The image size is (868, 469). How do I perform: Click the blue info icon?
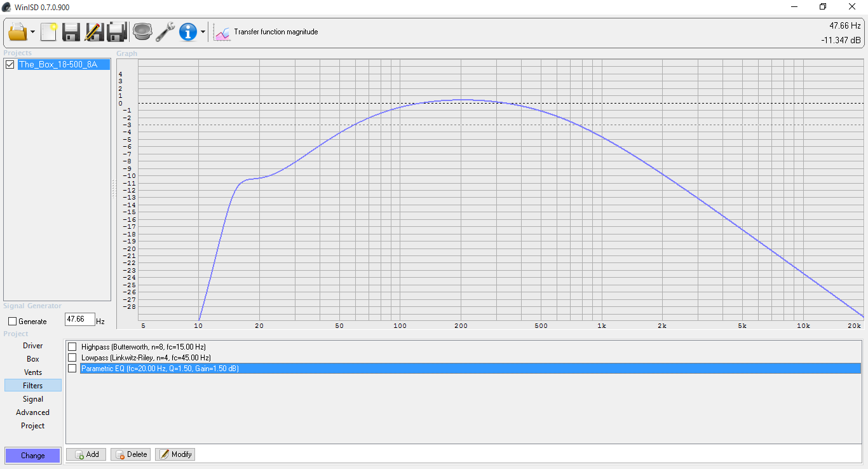coord(188,31)
